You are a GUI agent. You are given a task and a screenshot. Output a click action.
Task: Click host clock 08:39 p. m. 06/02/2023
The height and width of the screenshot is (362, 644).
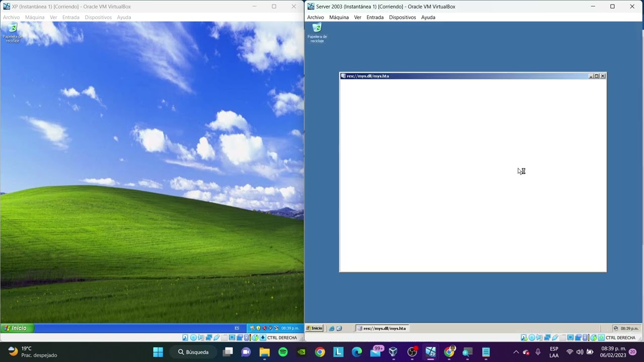[614, 352]
